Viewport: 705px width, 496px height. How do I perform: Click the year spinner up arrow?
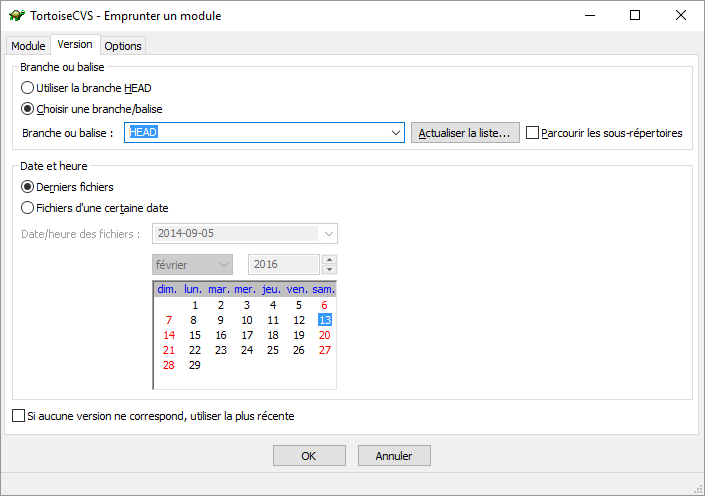(x=330, y=260)
